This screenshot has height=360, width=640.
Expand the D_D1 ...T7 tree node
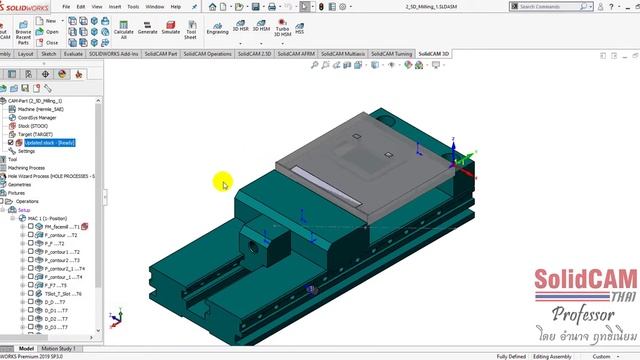click(22, 311)
